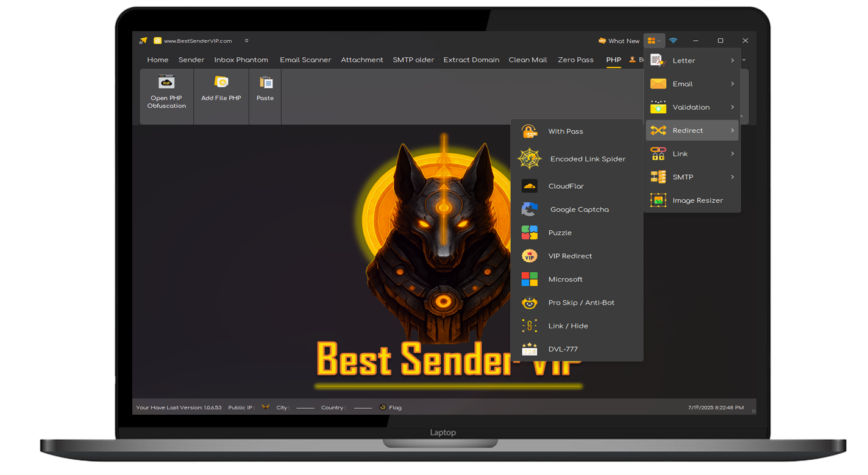Click the What New link
Image resolution: width=868 pixels, height=475 pixels.
click(x=624, y=41)
